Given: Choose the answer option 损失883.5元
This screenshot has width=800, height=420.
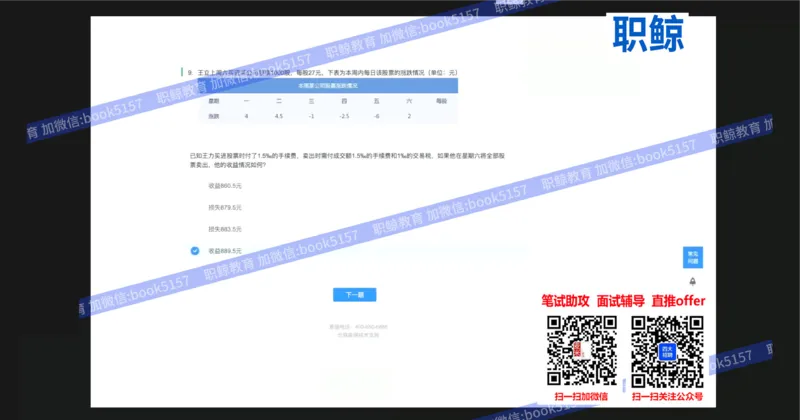Looking at the screenshot, I should pos(224,229).
